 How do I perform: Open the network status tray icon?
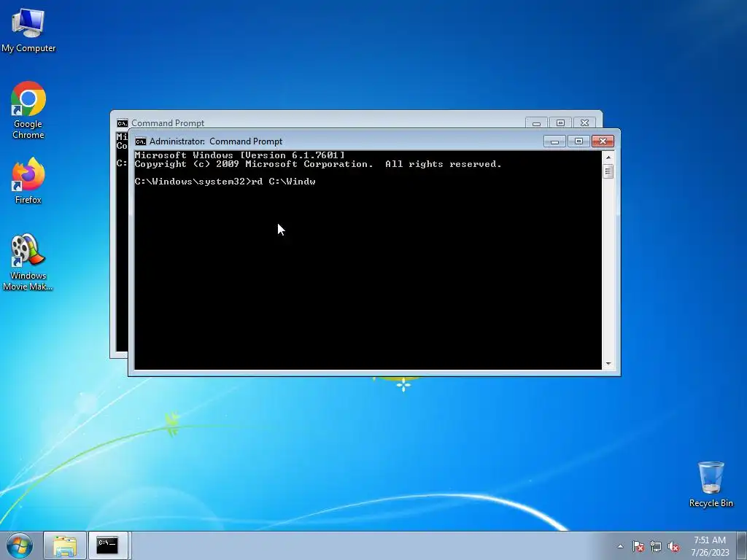pyautogui.click(x=656, y=546)
